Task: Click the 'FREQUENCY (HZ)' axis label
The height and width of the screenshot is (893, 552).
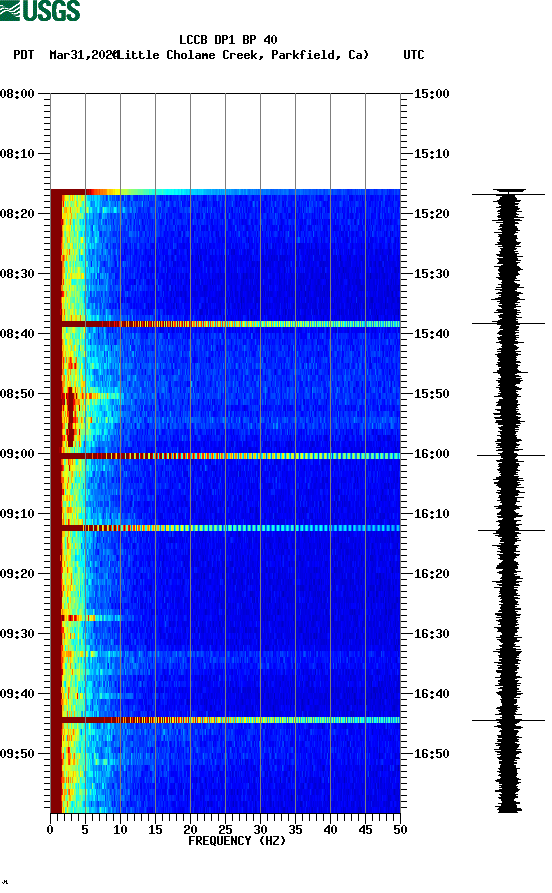Action: [236, 841]
